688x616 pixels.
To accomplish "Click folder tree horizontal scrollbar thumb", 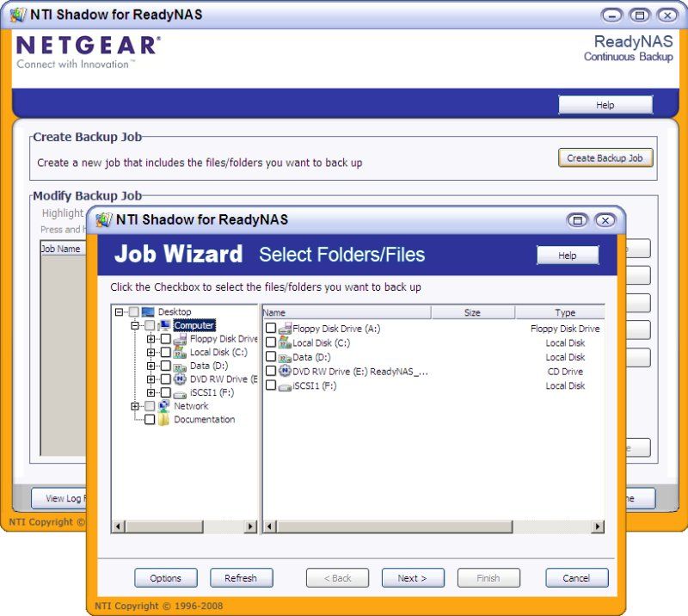I will (x=164, y=526).
